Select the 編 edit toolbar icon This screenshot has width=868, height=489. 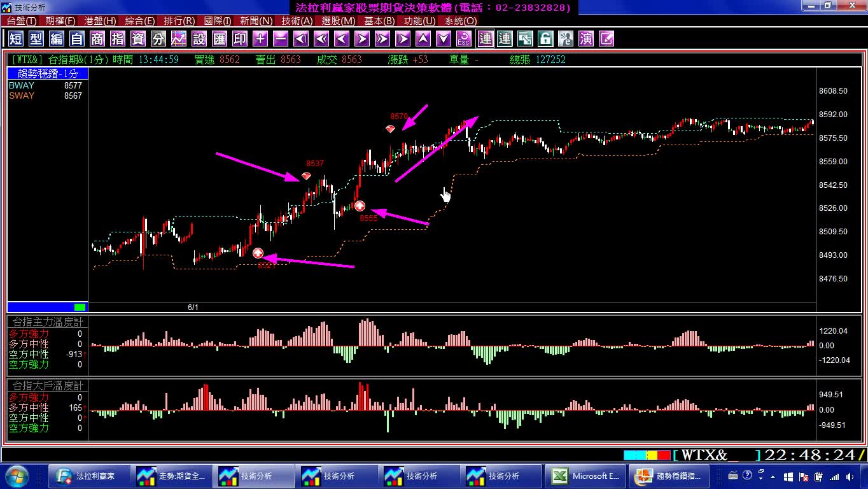(57, 39)
